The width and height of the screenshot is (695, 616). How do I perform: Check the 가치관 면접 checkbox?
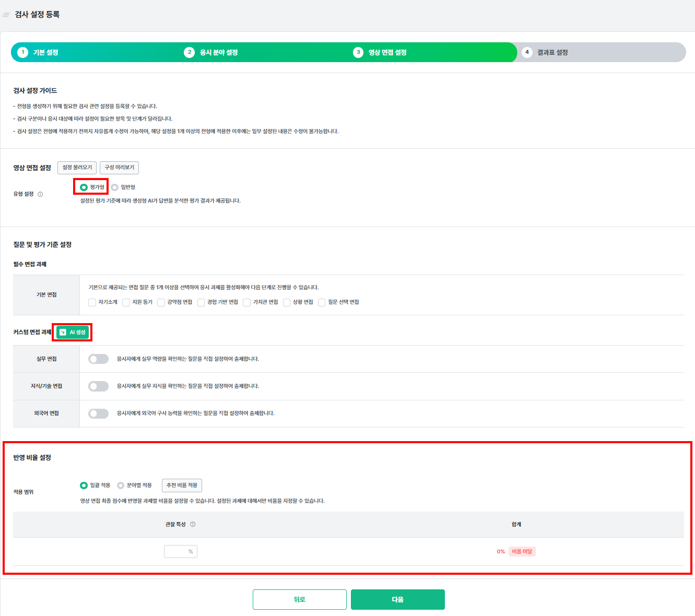tap(247, 302)
